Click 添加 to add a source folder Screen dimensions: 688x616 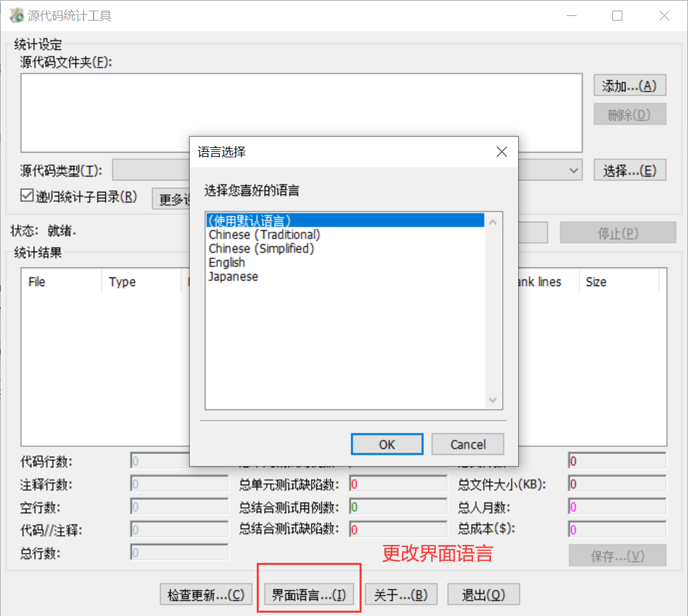pyautogui.click(x=629, y=85)
